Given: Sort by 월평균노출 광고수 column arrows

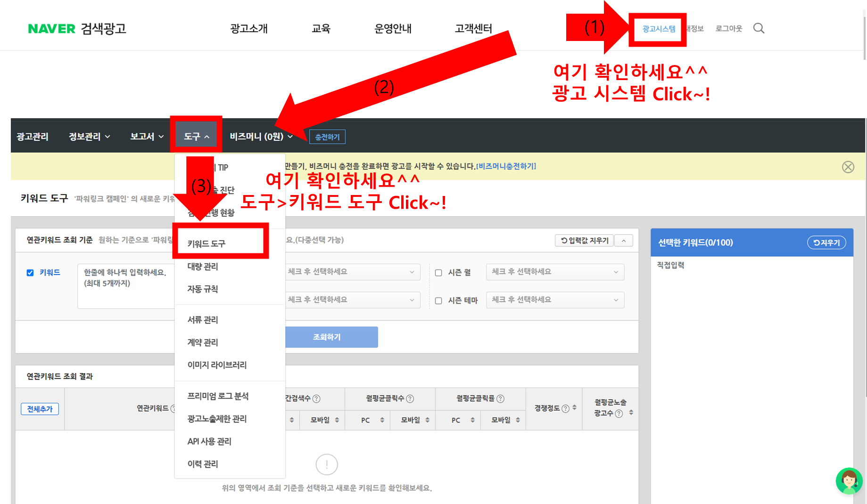Looking at the screenshot, I should 631,413.
